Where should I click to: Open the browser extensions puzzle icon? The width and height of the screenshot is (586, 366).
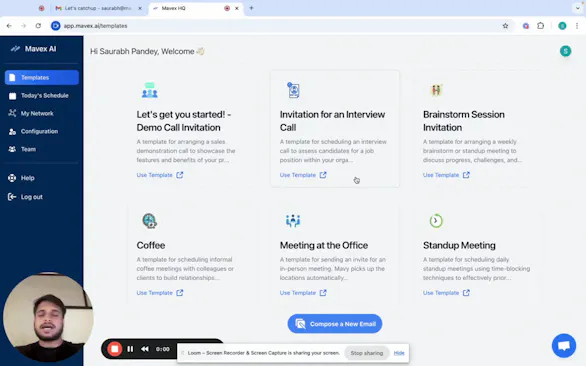(x=540, y=26)
